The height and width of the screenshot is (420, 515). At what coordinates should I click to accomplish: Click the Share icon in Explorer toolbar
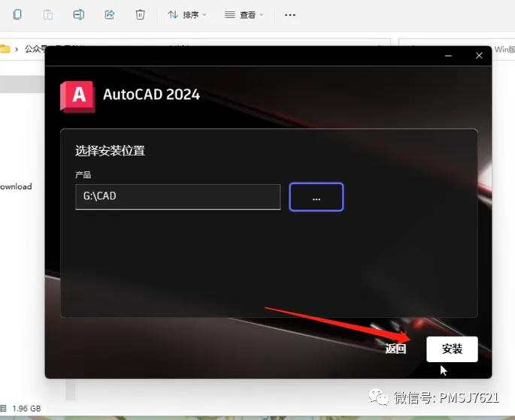click(x=109, y=15)
